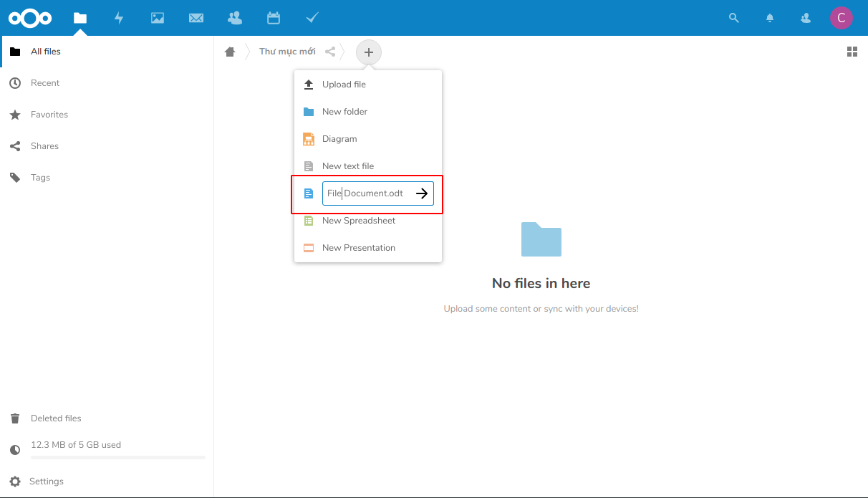The image size is (868, 498).
Task: Open Shares in sidebar
Action: click(x=107, y=146)
